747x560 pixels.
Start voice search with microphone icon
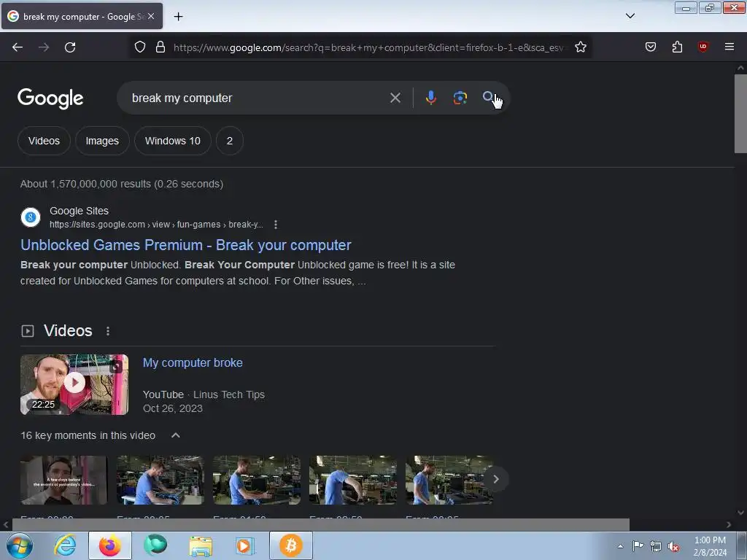(430, 98)
